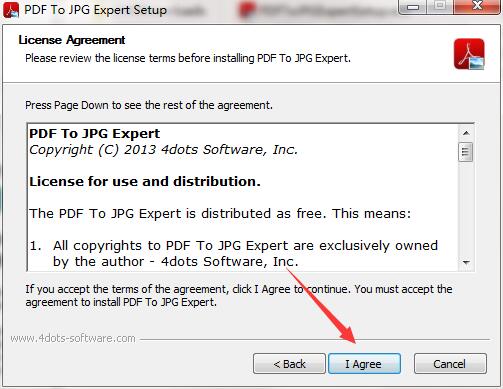Click the PDF To JPG Expert Setup title text
The image size is (503, 389).
[95, 10]
